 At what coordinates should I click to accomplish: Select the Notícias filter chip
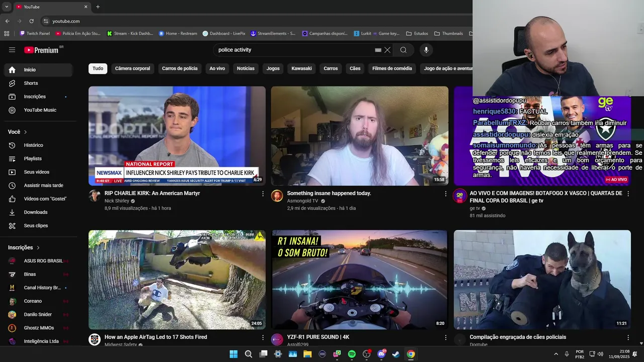coord(246,68)
